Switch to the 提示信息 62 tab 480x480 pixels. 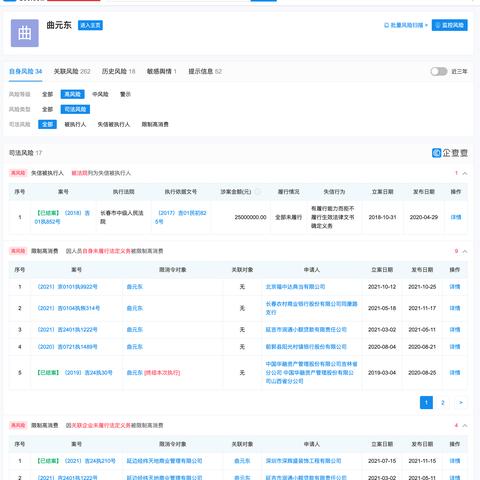[205, 71]
